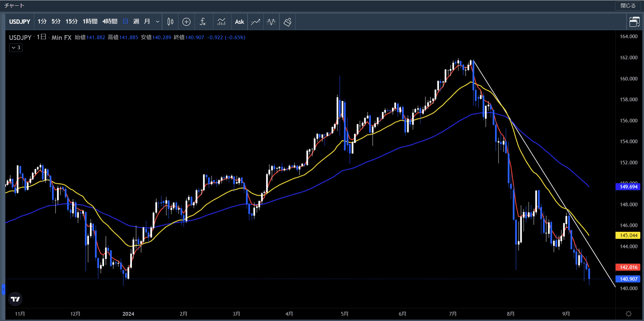
Task: Click the current price 140.907 label
Action: click(628, 279)
